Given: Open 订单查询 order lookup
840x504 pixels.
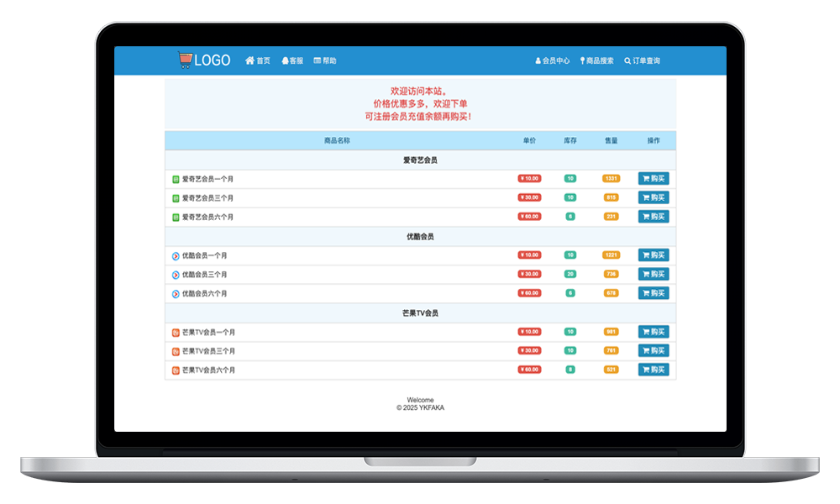Looking at the screenshot, I should pyautogui.click(x=643, y=60).
